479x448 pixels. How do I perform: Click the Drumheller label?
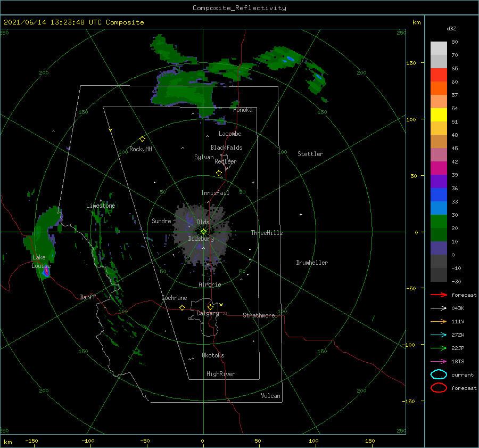[x=312, y=263]
